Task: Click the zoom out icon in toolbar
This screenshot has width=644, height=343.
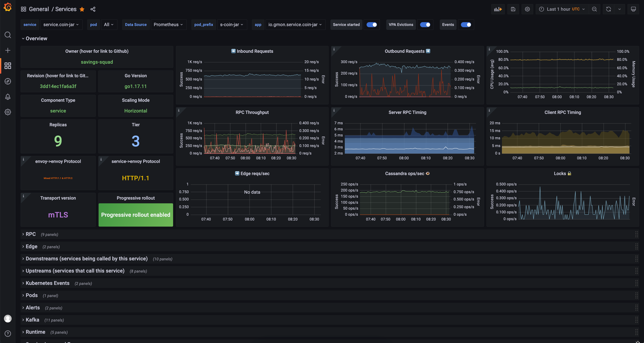Action: (x=593, y=9)
